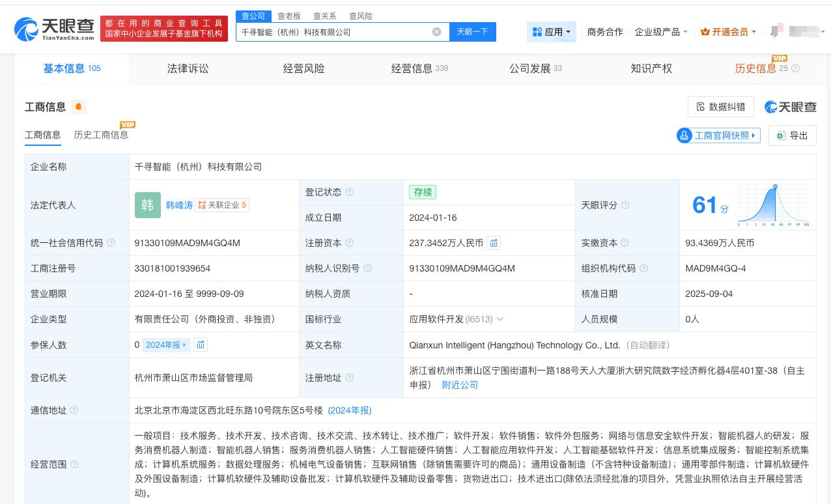View insured persons trend chart icon

tap(200, 344)
